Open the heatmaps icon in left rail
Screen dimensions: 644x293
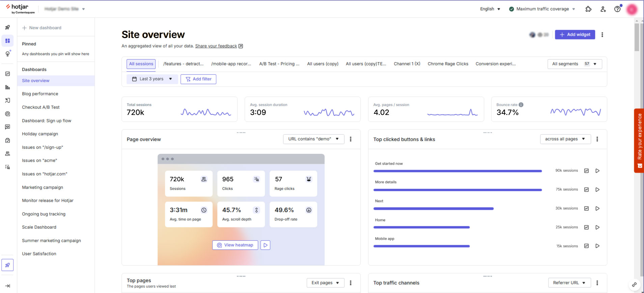(x=7, y=114)
